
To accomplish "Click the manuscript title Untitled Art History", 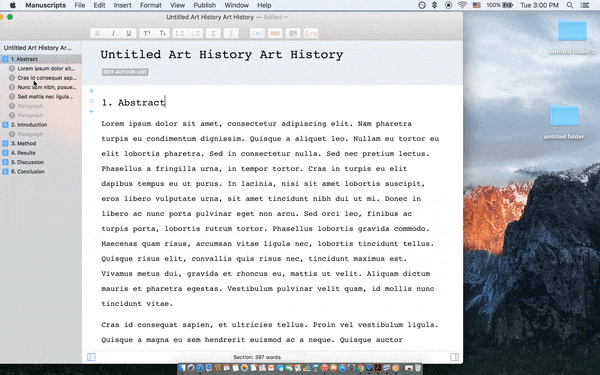I will [222, 55].
